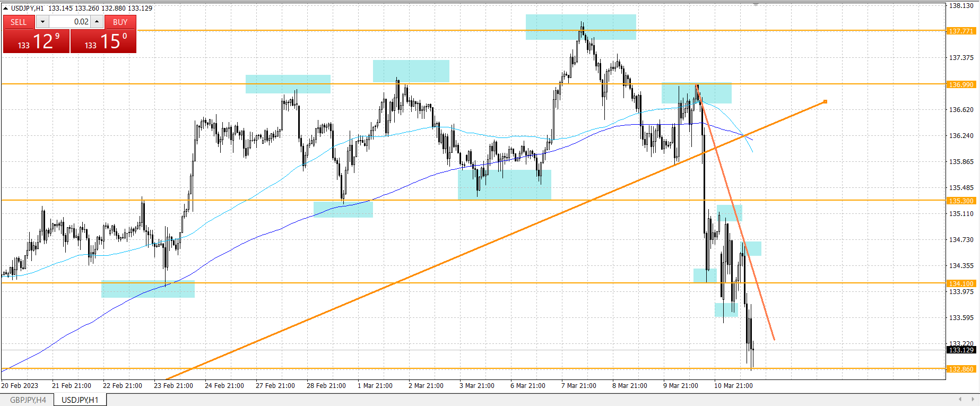
Task: Click the 135.110 price scale value
Action: coord(961,213)
